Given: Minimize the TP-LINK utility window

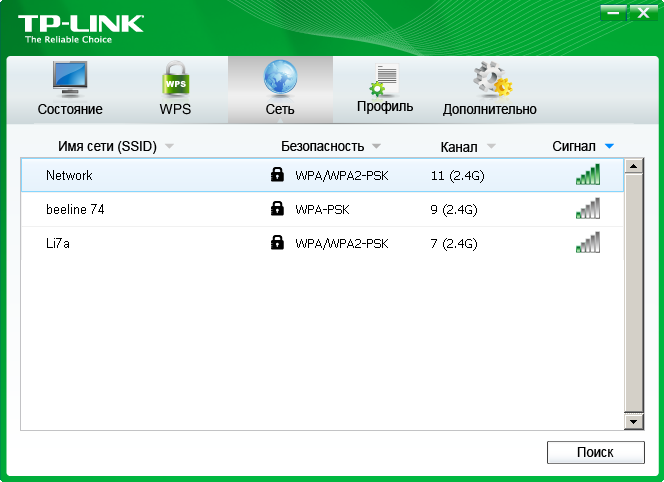Looking at the screenshot, I should (x=613, y=13).
